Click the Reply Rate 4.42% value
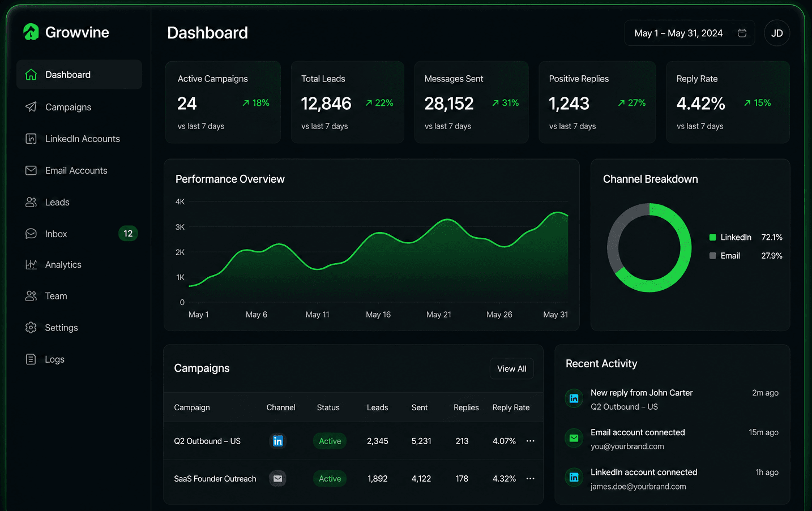 coord(700,104)
